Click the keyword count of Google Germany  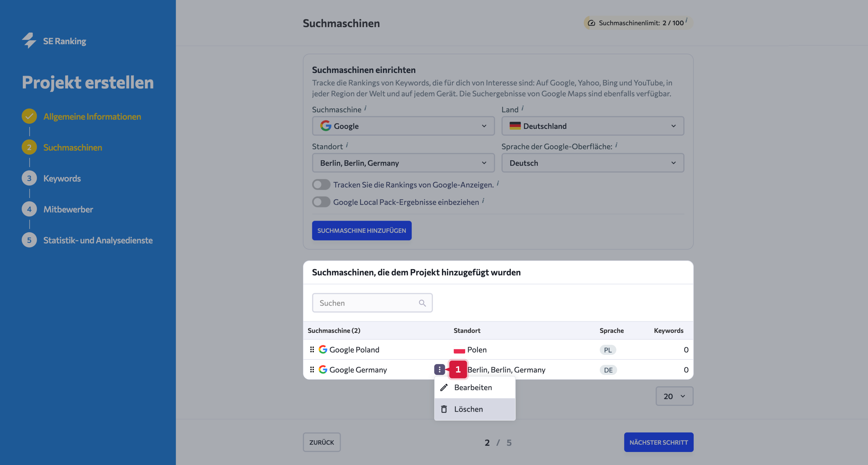point(686,370)
